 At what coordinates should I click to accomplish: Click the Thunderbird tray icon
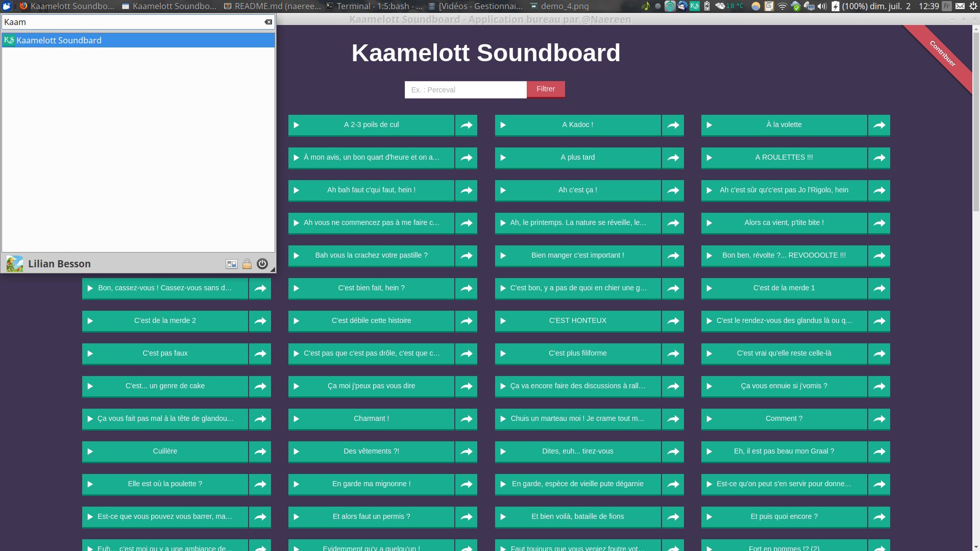click(x=682, y=6)
